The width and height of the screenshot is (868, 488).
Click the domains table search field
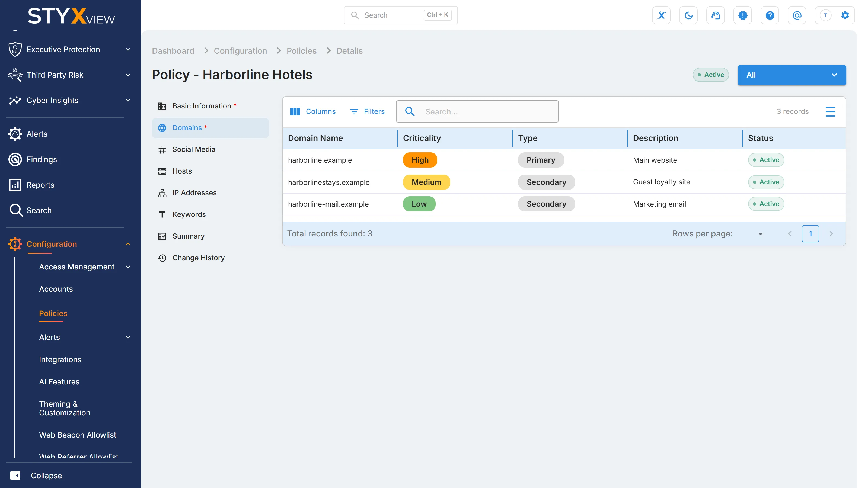pos(477,111)
